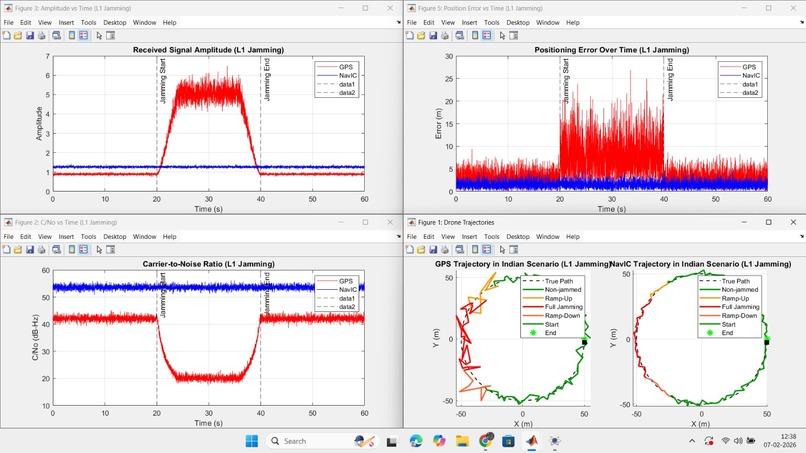This screenshot has height=453, width=806.
Task: Click the taskbar Search box
Action: (x=323, y=441)
